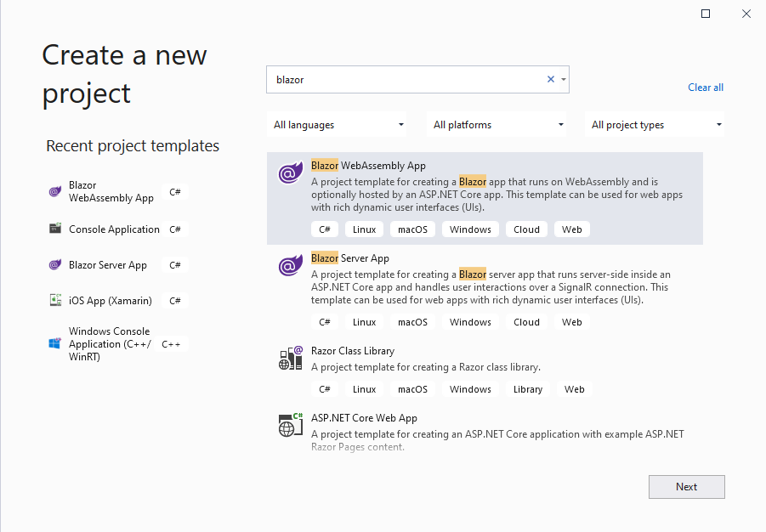Click macOS tag under Blazor WebAssembly App
The image size is (766, 532).
(412, 229)
